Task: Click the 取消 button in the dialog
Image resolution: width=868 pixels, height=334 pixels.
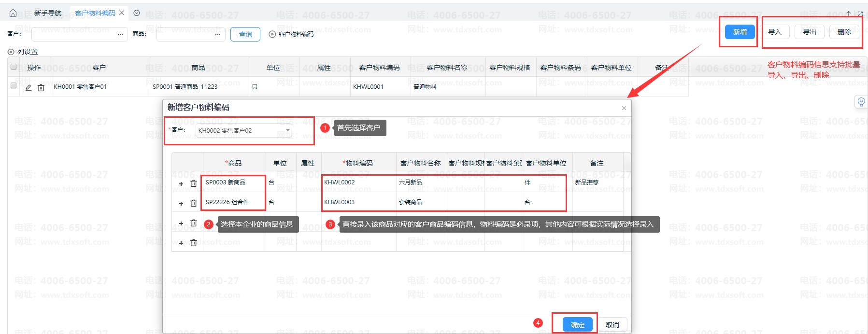Action: (612, 325)
